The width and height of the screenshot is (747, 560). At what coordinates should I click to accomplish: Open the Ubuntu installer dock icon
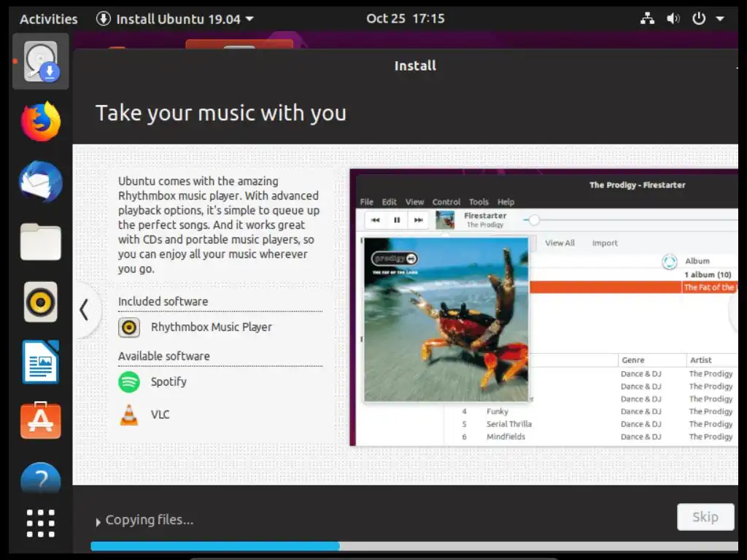[41, 61]
